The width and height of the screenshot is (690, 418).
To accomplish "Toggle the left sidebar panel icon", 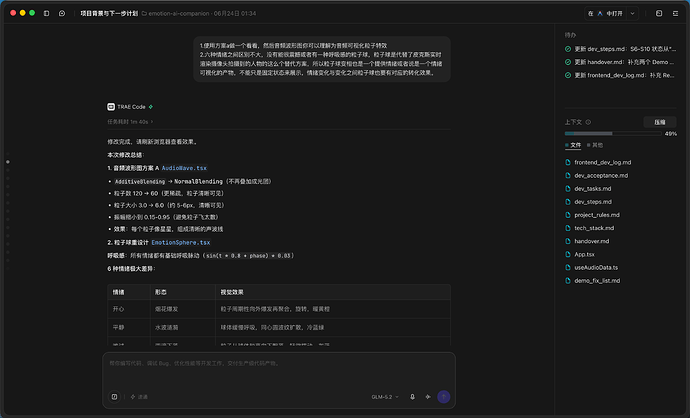I will 46,13.
